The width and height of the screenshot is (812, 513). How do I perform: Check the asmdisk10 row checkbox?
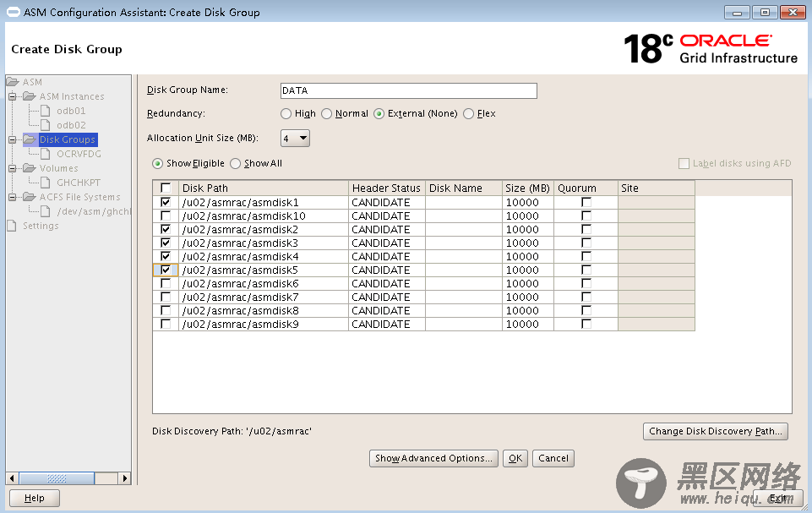(x=166, y=216)
